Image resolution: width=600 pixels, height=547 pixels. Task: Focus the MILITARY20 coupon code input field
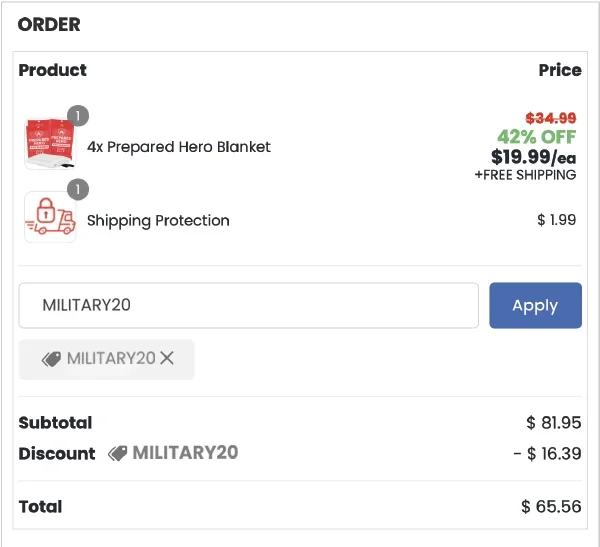[x=249, y=305]
